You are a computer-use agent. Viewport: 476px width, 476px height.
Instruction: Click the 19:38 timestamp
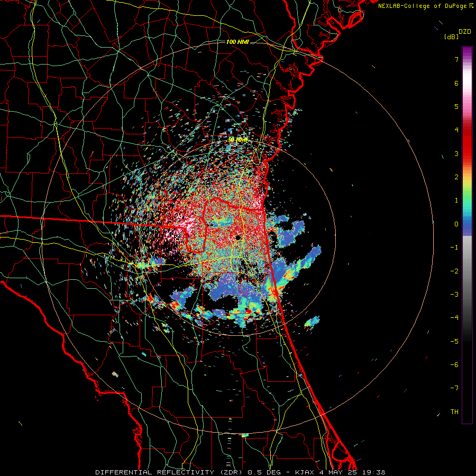373,472
